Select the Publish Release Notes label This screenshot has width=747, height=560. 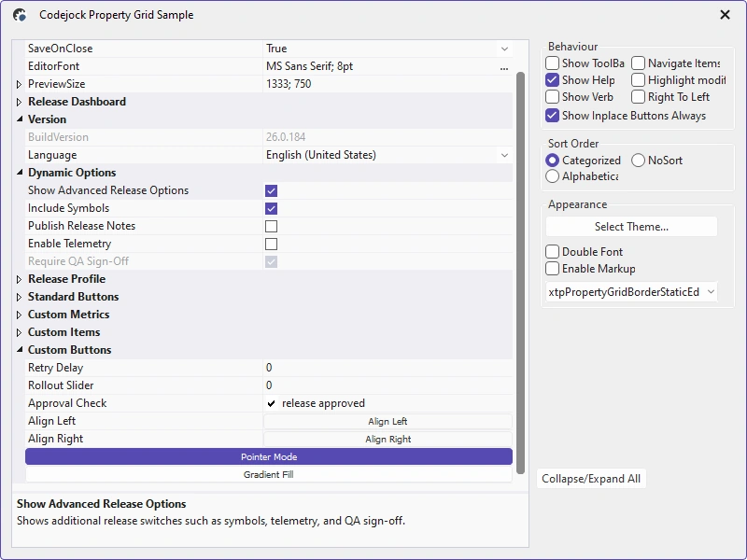[81, 226]
